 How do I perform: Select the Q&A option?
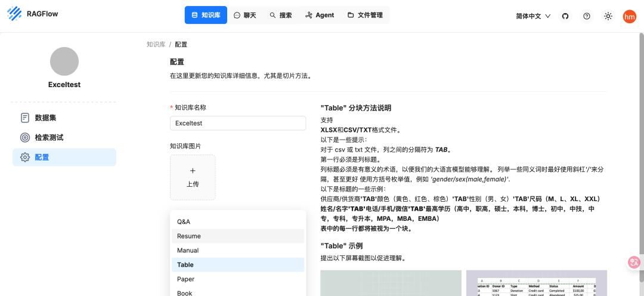coord(238,221)
